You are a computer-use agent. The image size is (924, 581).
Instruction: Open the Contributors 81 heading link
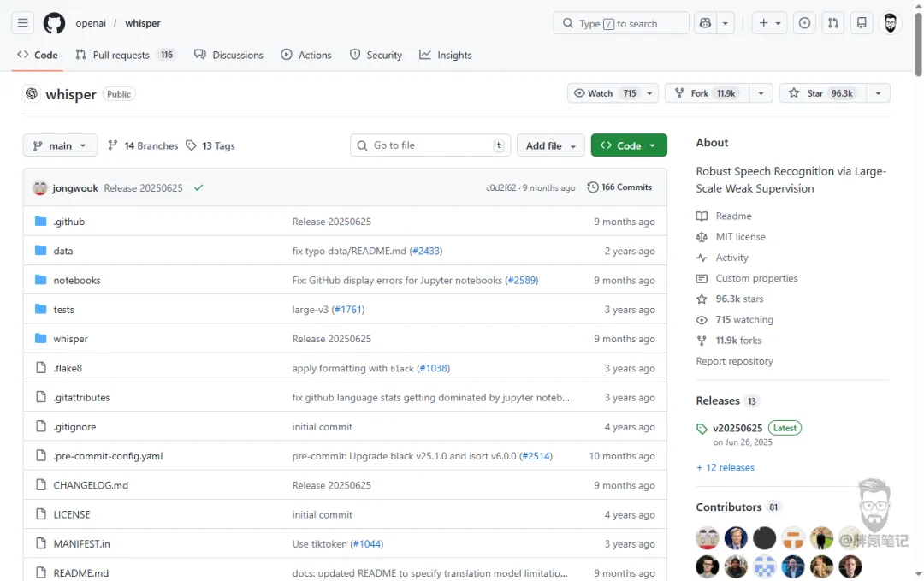coord(738,507)
